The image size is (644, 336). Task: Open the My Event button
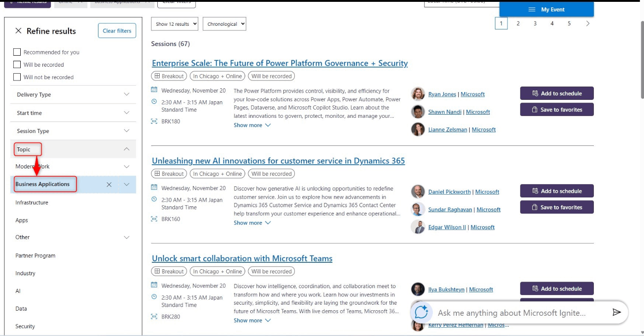pyautogui.click(x=546, y=10)
